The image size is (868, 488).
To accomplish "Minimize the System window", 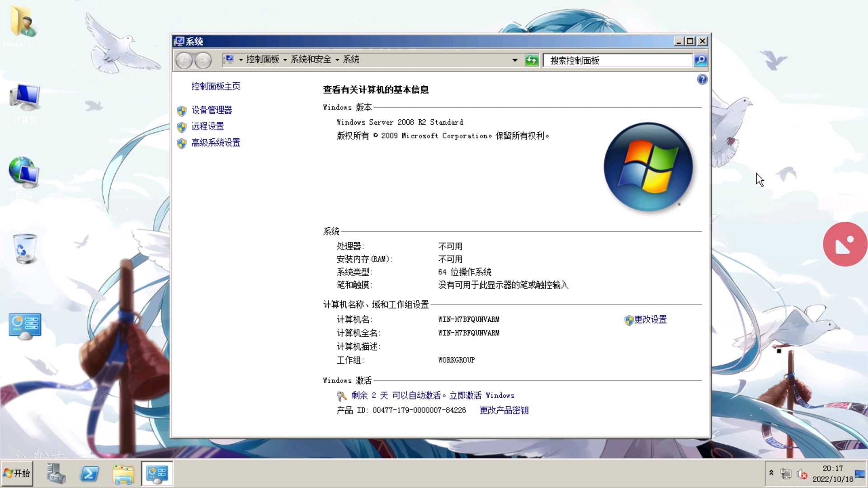I will [679, 41].
